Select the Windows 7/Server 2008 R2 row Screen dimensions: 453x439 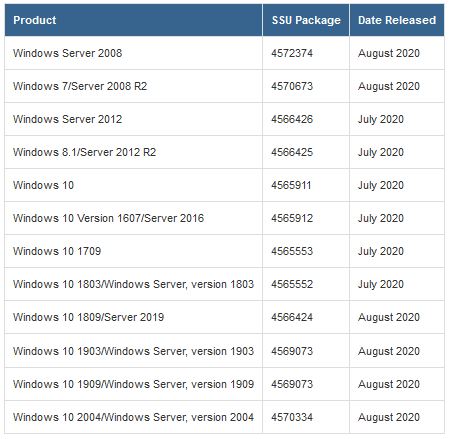pos(224,86)
